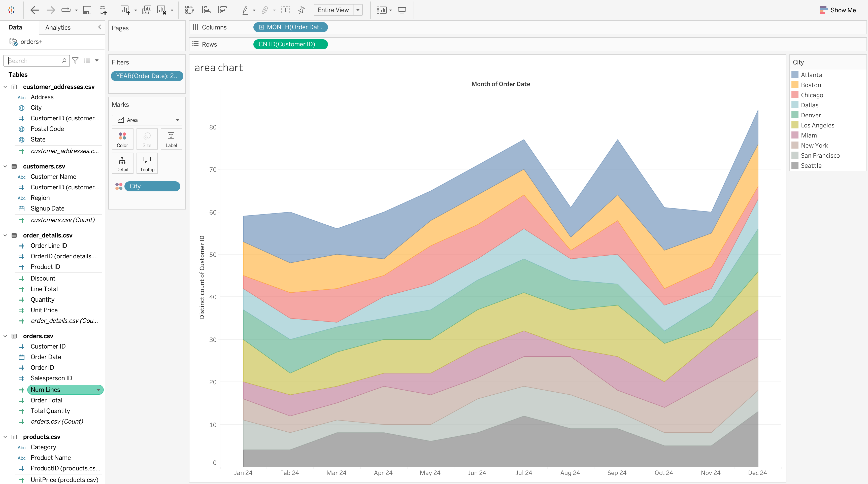Click the Tooltip button on Marks card
Image resolution: width=868 pixels, height=484 pixels.
(147, 163)
